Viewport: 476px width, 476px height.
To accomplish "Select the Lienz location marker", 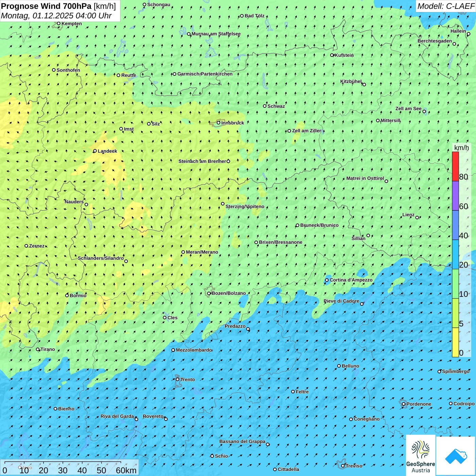I will (417, 218).
